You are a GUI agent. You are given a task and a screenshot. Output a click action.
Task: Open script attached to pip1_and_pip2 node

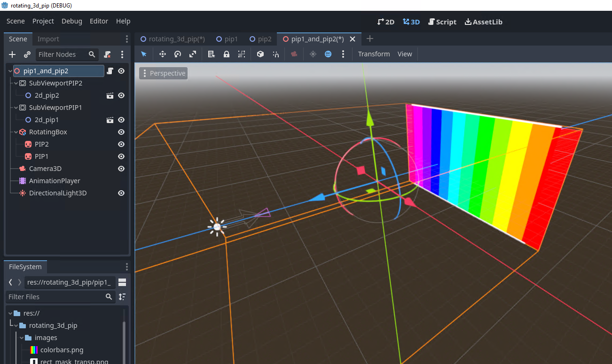pyautogui.click(x=110, y=71)
